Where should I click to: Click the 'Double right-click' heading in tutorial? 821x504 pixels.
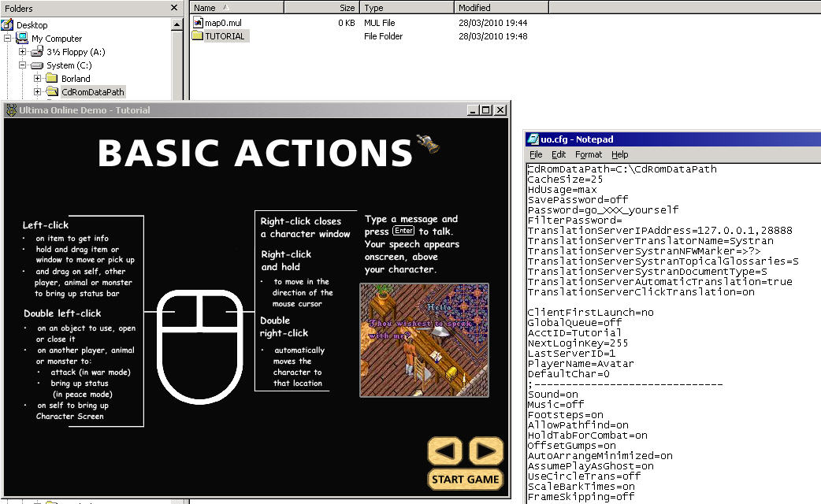point(284,327)
